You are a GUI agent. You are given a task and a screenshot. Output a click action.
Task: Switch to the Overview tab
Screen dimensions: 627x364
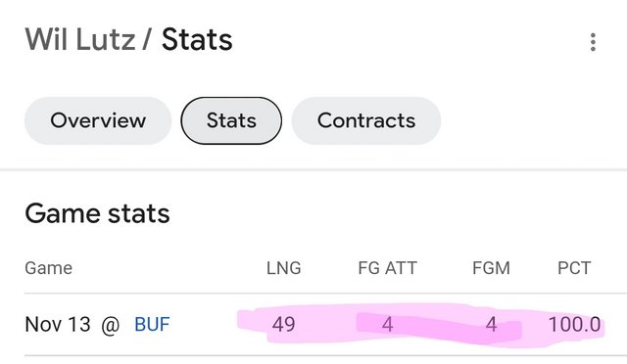pos(98,120)
